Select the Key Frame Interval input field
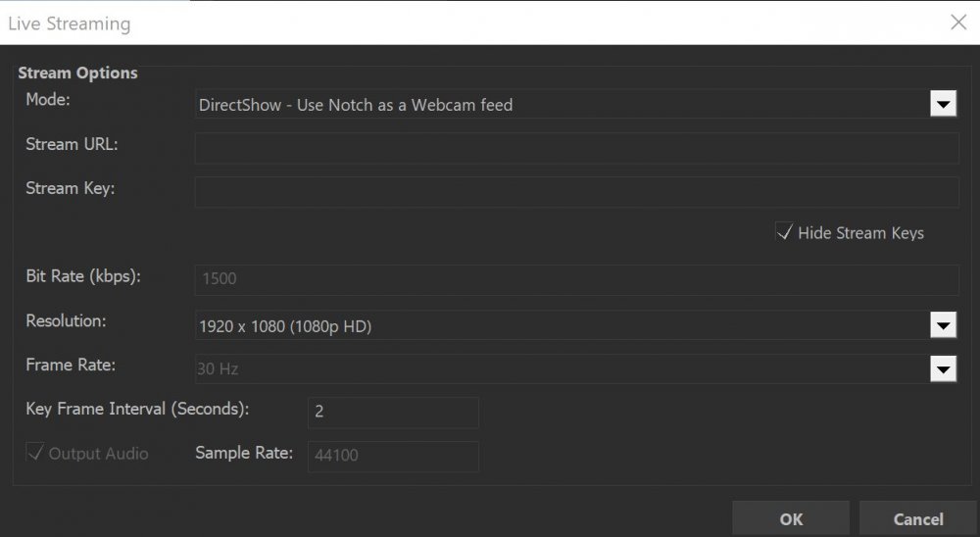 click(393, 413)
